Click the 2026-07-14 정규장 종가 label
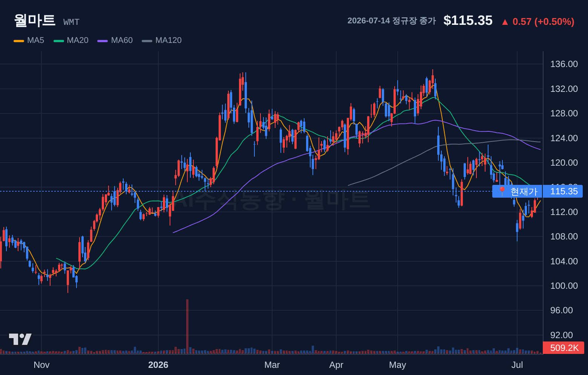Screen dimensions: 588x375 [392, 21]
